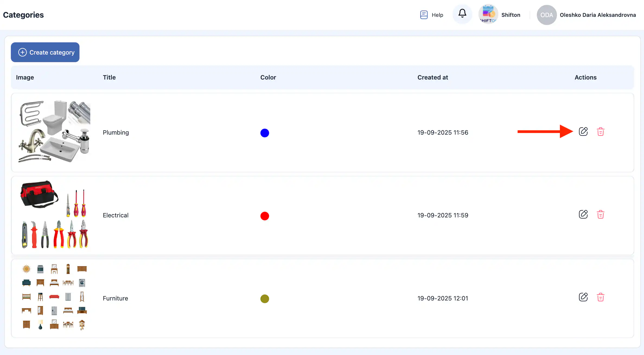The width and height of the screenshot is (644, 355).
Task: Click the Shifton company logo
Action: click(488, 14)
